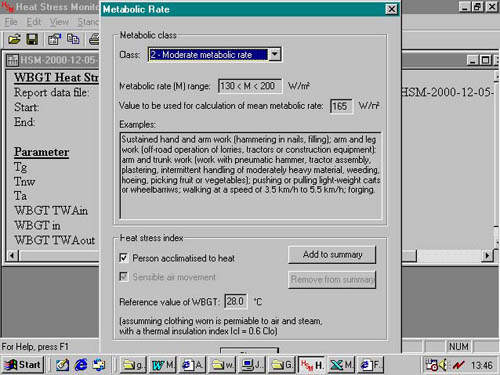Click the 'Tnw' parameter row
The width and height of the screenshot is (500, 375).
(x=24, y=182)
